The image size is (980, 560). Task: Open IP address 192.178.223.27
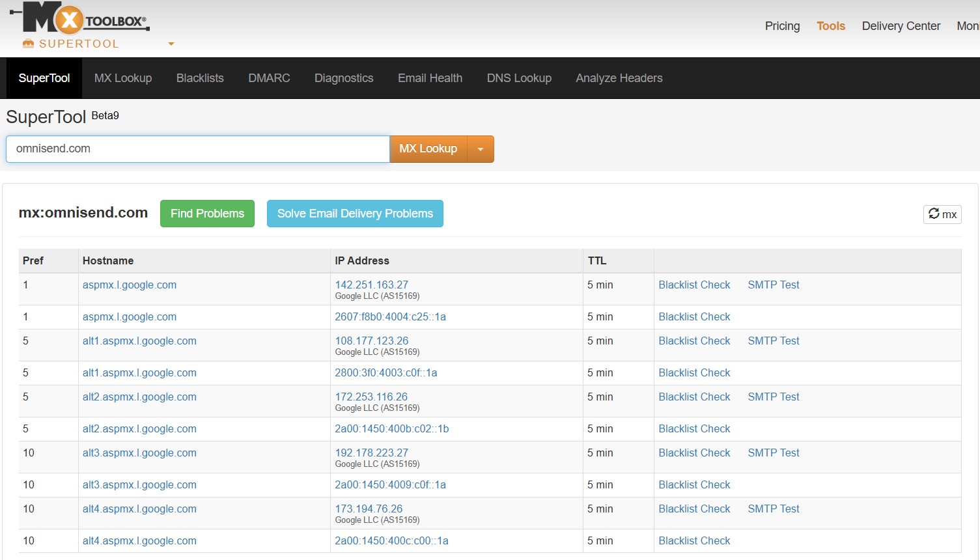[372, 453]
